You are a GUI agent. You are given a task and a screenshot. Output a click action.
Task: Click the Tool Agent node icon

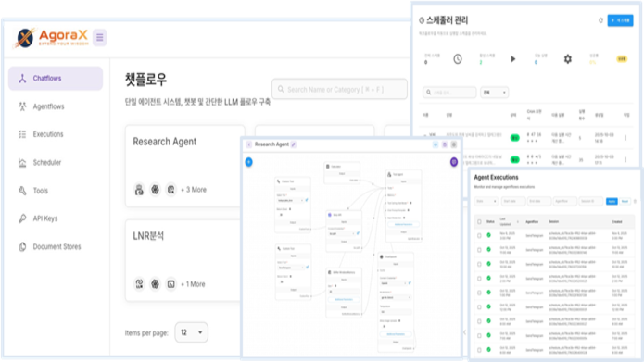click(x=389, y=174)
